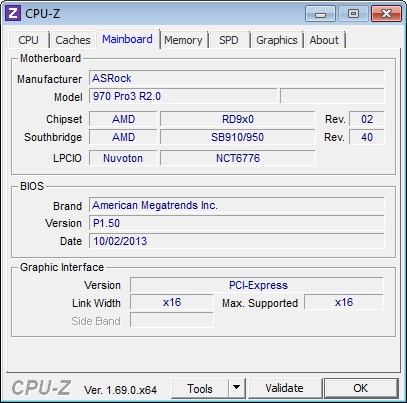Confirm with the OK button

tap(361, 388)
